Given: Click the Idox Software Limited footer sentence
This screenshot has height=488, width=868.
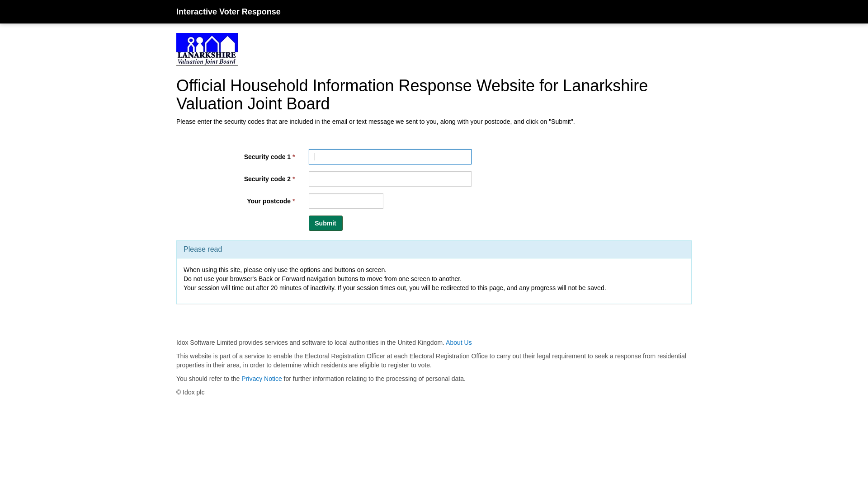Looking at the screenshot, I should point(310,343).
